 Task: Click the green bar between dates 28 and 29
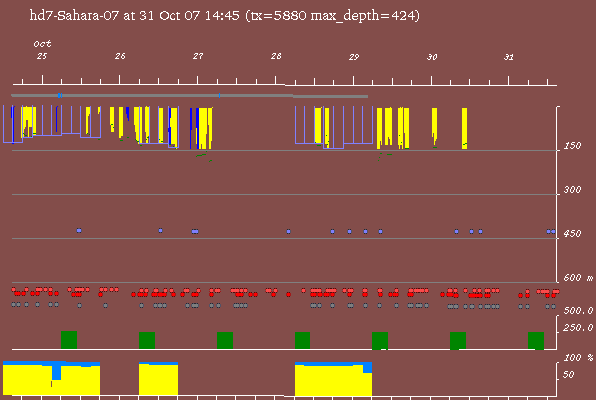click(303, 340)
